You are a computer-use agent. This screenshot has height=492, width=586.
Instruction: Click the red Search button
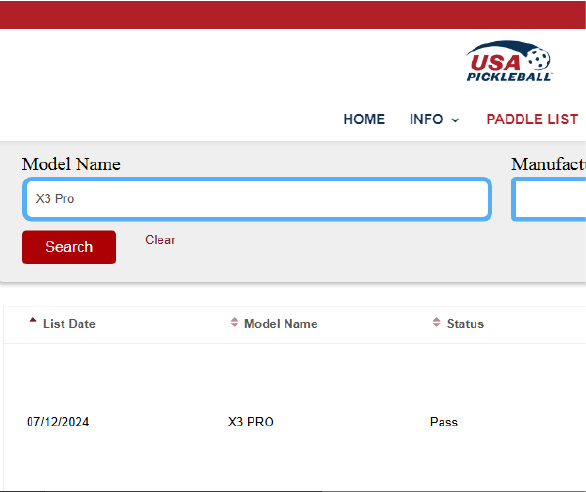click(69, 247)
